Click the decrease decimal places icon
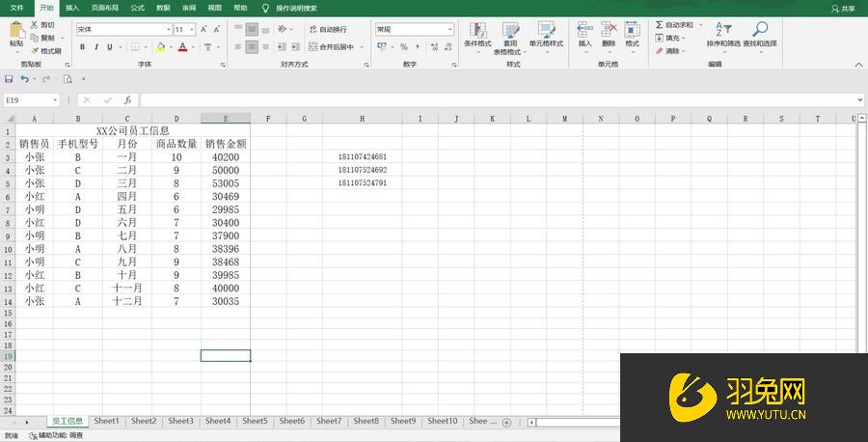The height and width of the screenshot is (442, 868). coord(448,47)
